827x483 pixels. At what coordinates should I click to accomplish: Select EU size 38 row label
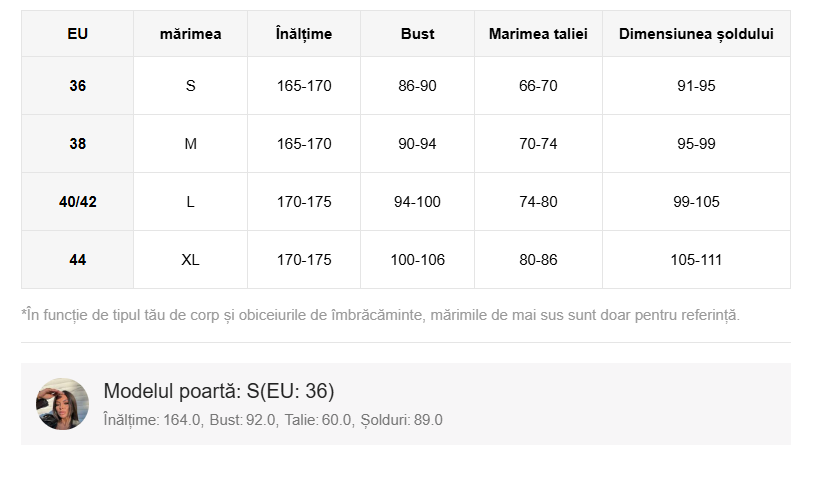(x=78, y=143)
